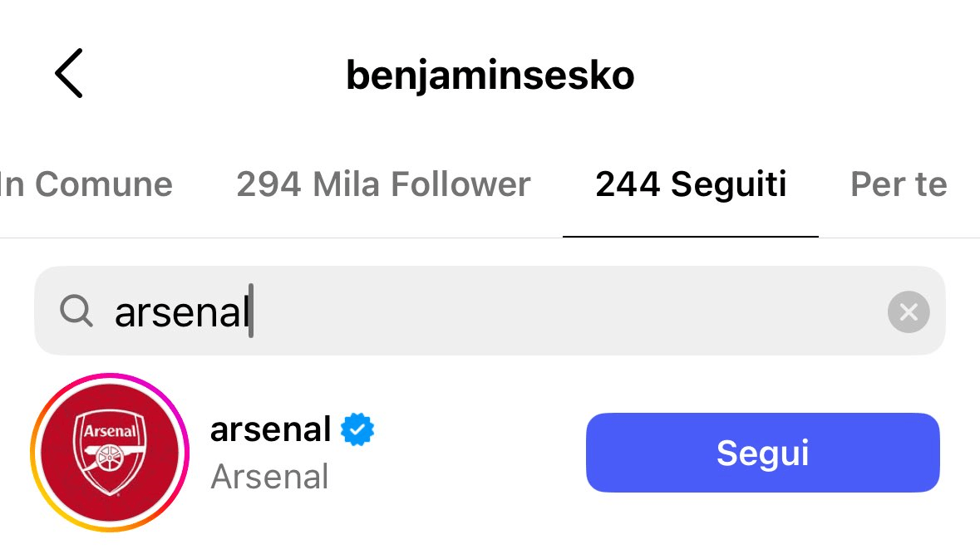This screenshot has width=980, height=554.
Task: Go back using the left arrow
Action: tap(69, 73)
